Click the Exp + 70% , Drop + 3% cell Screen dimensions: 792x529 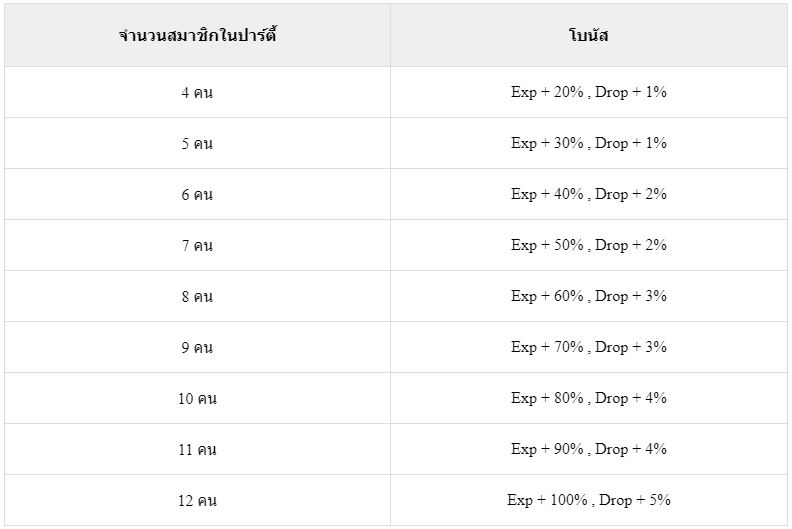[588, 348]
